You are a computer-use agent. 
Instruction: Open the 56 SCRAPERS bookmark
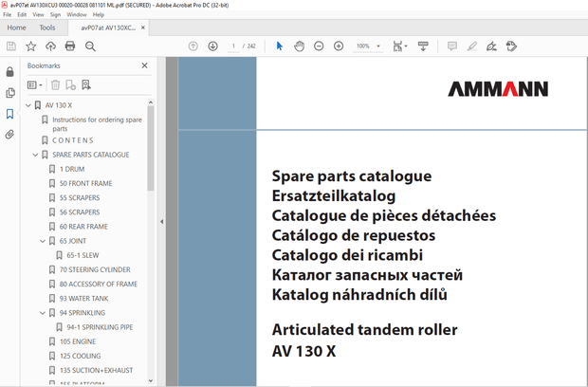(x=80, y=212)
